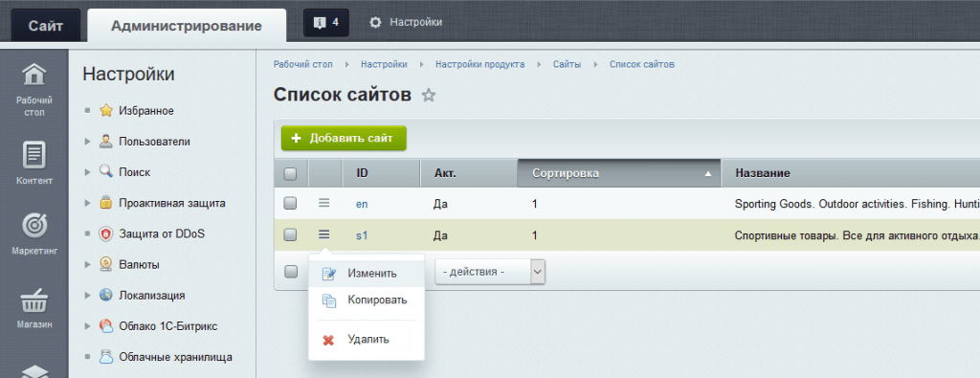Viewport: 980px width, 378px height.
Task: Click the Спортивные товары site name cell
Action: (857, 235)
